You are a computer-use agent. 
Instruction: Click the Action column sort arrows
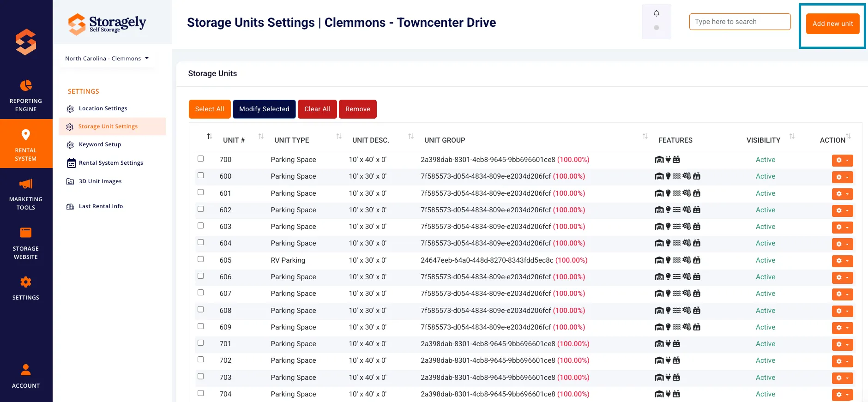tap(848, 136)
